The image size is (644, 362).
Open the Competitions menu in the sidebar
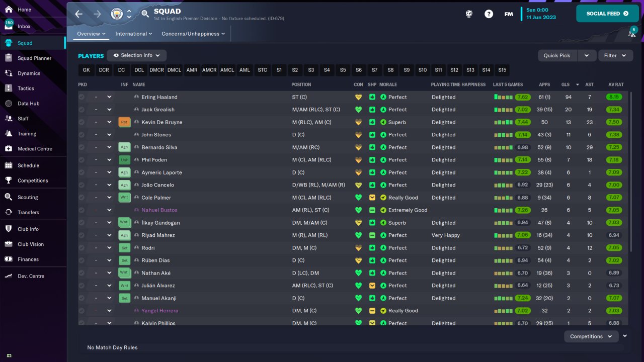33,180
